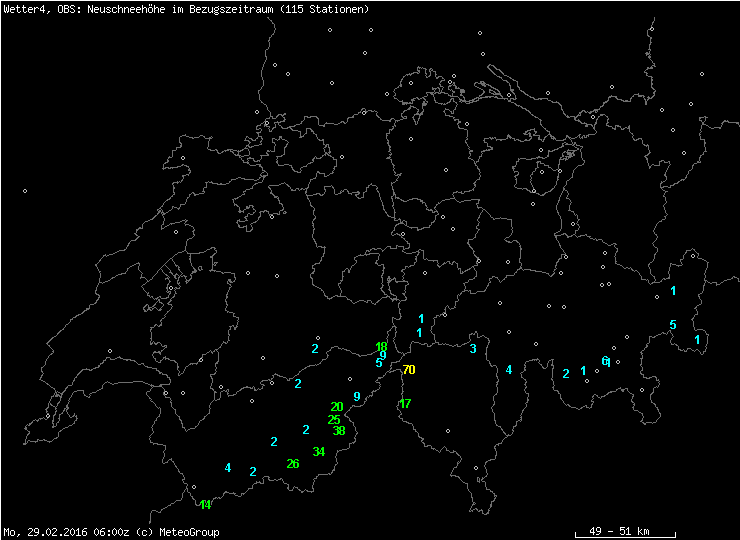Select the cyan 9 right of green 20
Viewport: 740px width, 540px height.
357,397
